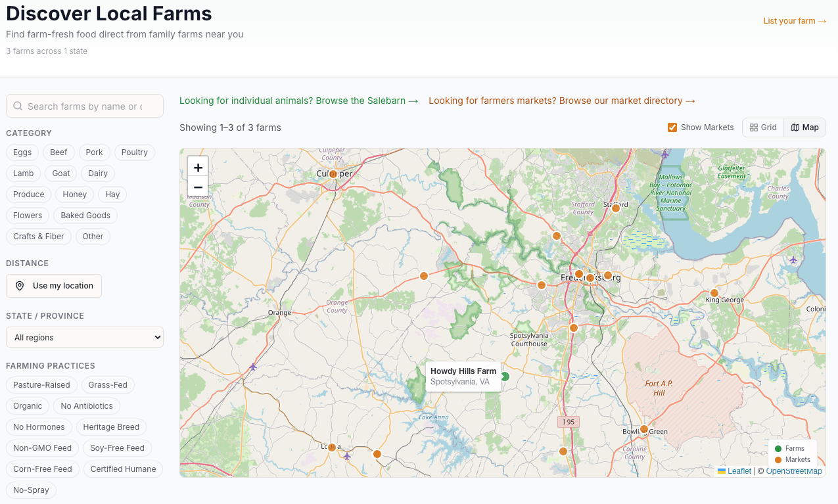Toggle the Eggs category filter
Viewport: 838px width, 504px height.
click(x=22, y=152)
